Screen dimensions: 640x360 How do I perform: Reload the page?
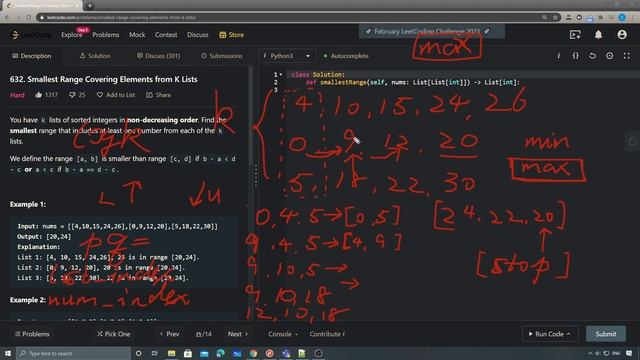28,18
